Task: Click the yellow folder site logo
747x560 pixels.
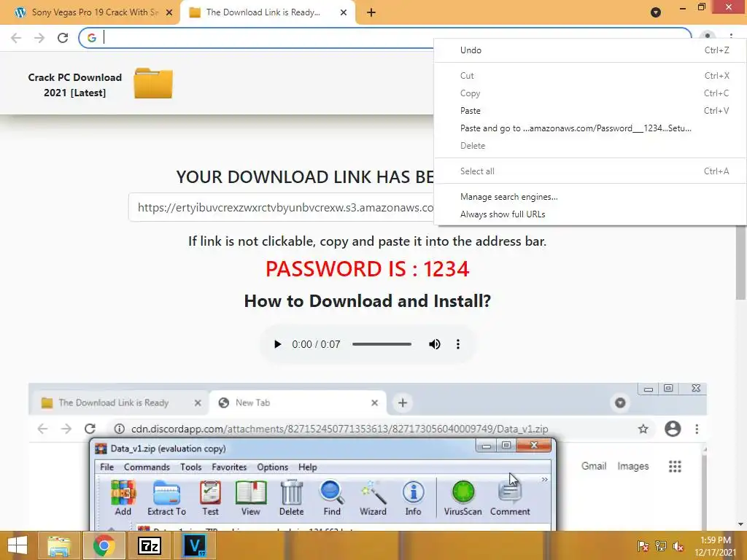Action: (153, 83)
